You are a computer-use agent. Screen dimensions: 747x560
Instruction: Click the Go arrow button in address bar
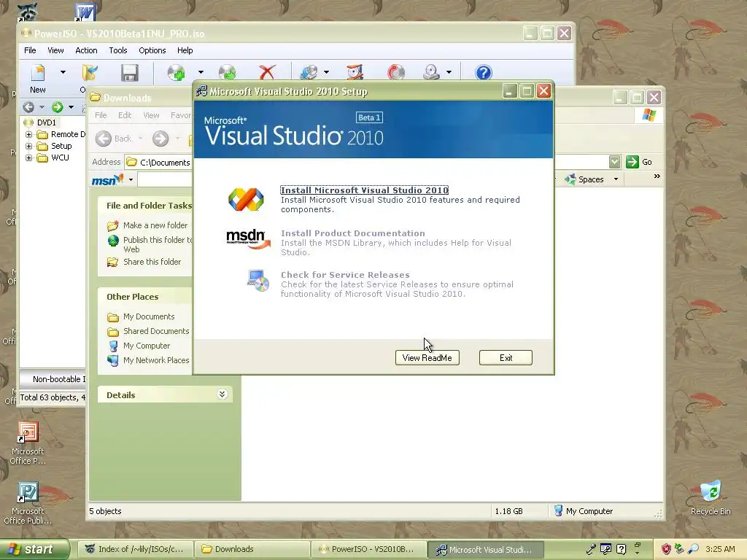coord(632,162)
